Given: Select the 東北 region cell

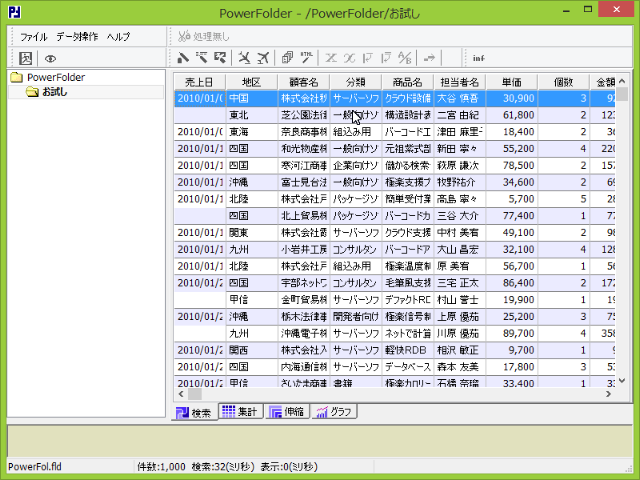Looking at the screenshot, I should point(251,115).
